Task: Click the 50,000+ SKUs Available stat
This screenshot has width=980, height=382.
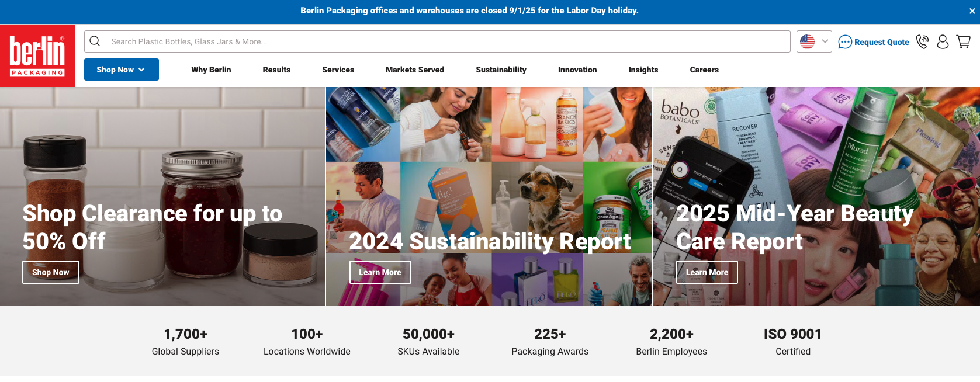Action: (x=428, y=342)
